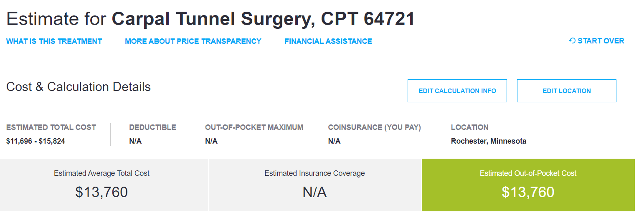Open More About Price Transparency
Image resolution: width=644 pixels, height=223 pixels.
tap(193, 41)
